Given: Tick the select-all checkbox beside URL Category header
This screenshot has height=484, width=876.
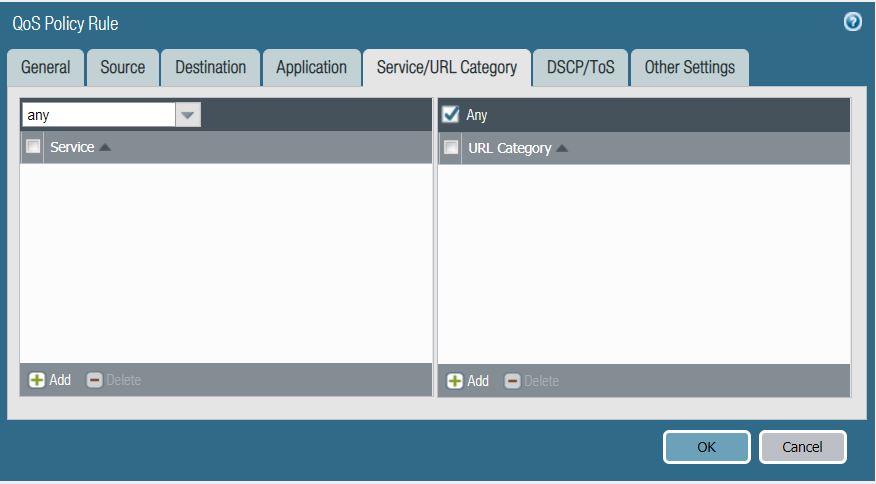Looking at the screenshot, I should pyautogui.click(x=451, y=148).
